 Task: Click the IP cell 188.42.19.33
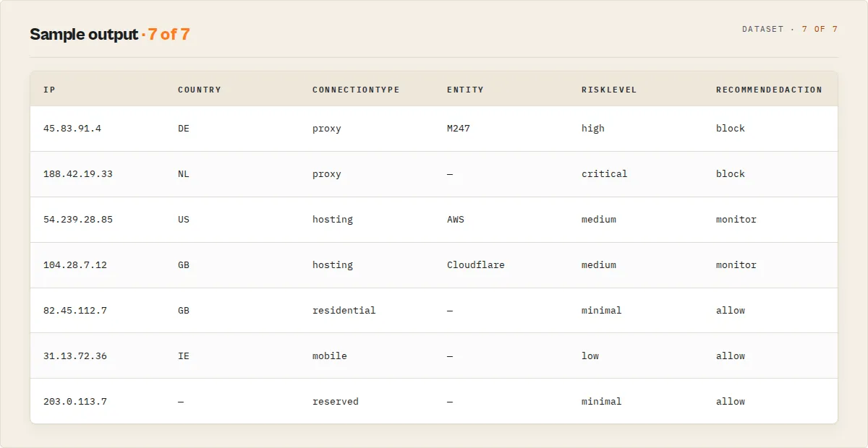(x=78, y=174)
